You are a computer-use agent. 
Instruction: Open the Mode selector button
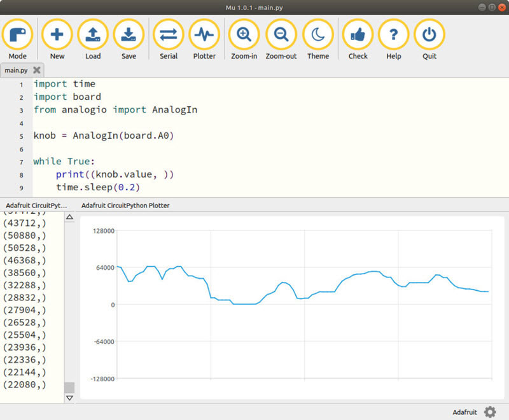[18, 35]
